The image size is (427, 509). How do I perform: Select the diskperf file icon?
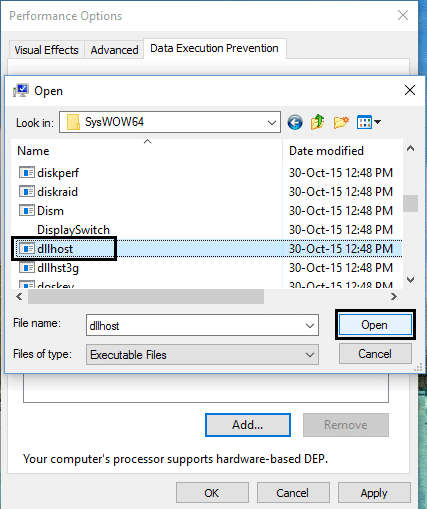point(27,173)
